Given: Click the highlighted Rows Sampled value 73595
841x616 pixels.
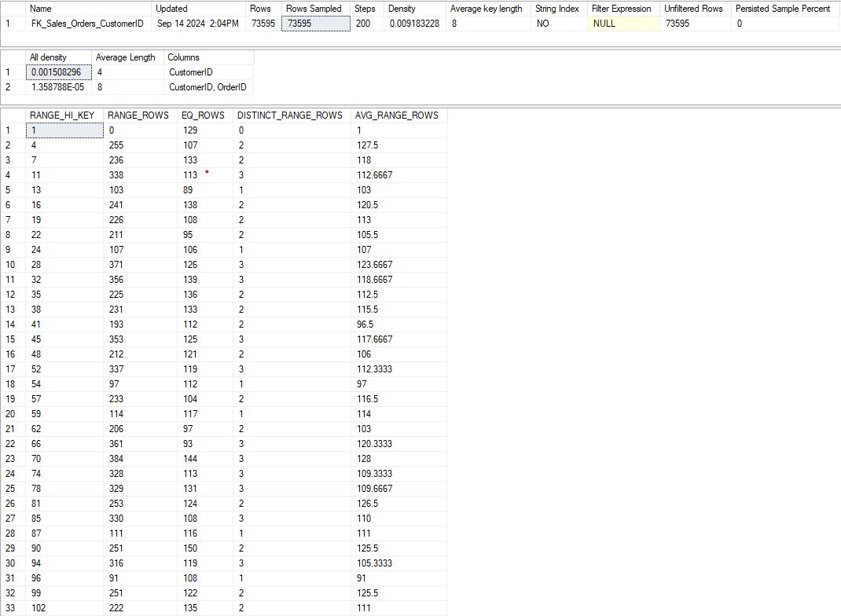Looking at the screenshot, I should 315,24.
